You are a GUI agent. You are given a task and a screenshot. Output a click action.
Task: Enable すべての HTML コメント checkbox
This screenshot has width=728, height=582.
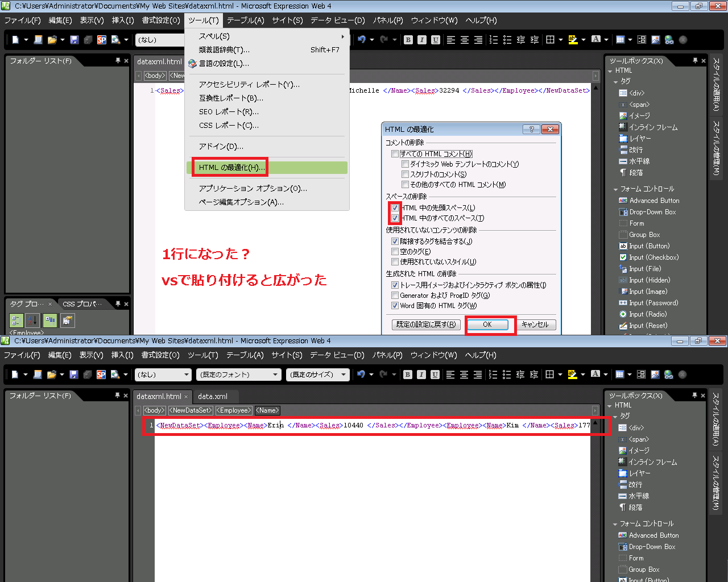coord(395,153)
